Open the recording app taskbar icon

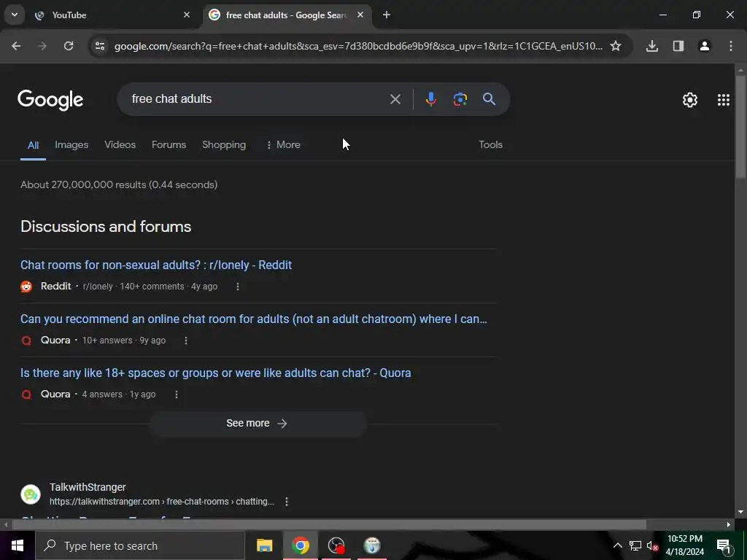point(336,545)
